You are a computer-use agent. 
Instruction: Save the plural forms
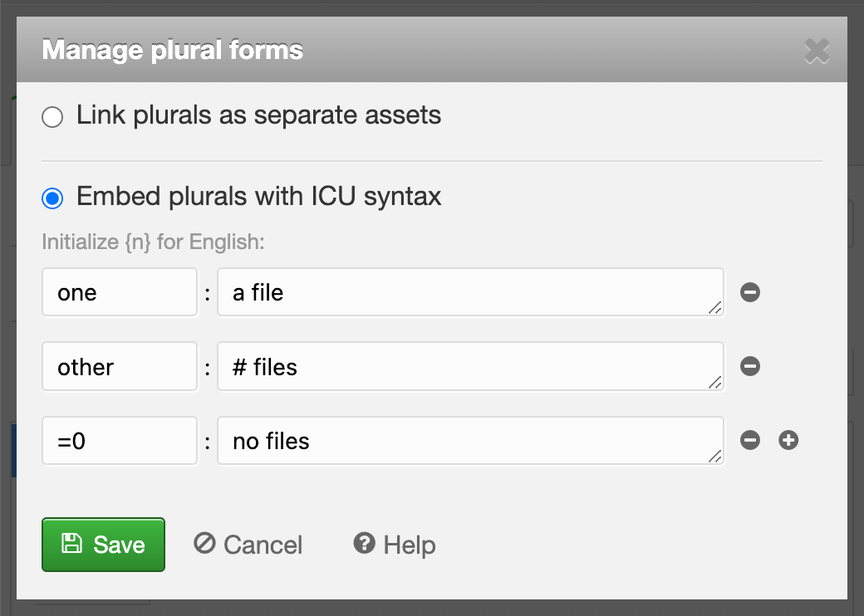click(104, 545)
